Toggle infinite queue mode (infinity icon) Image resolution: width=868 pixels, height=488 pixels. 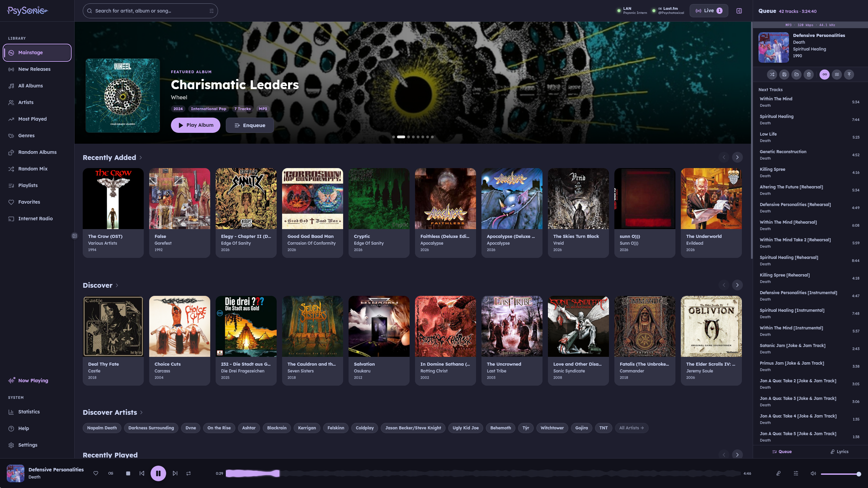pos(825,75)
